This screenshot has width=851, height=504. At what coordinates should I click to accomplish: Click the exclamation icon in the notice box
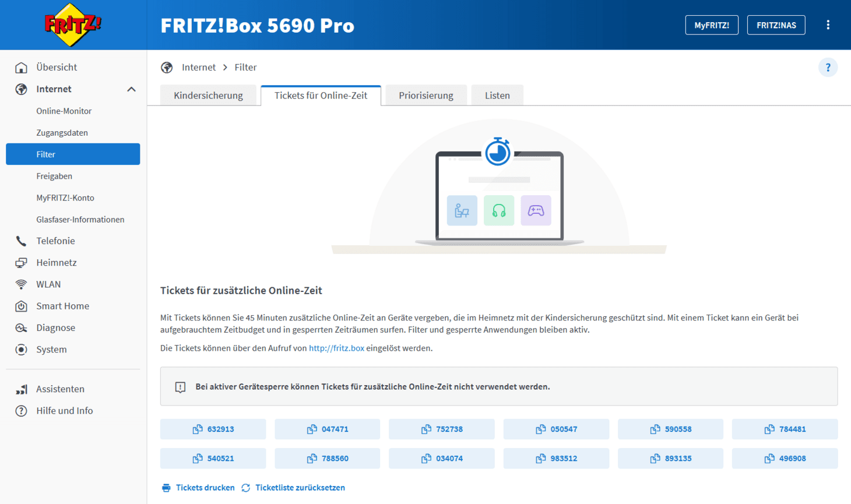click(180, 387)
